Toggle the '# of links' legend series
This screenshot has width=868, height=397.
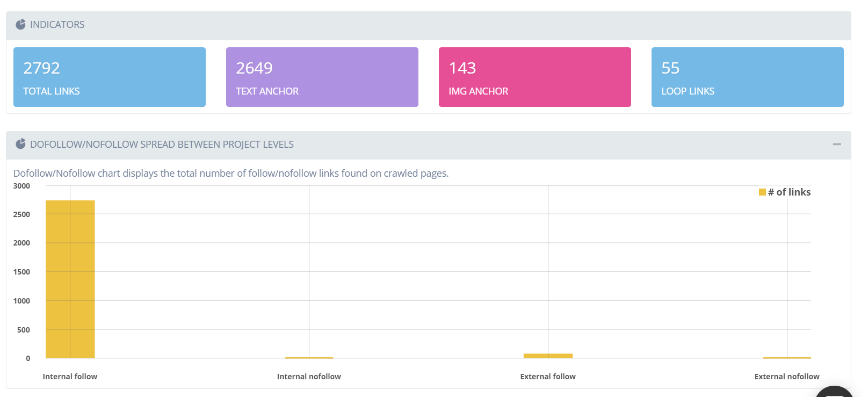[789, 192]
